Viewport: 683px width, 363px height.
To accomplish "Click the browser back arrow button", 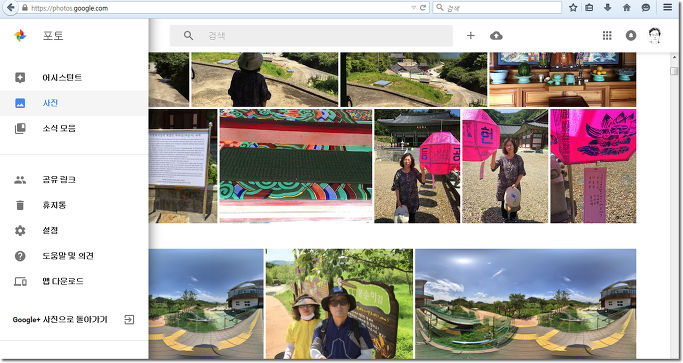I will click(x=10, y=7).
